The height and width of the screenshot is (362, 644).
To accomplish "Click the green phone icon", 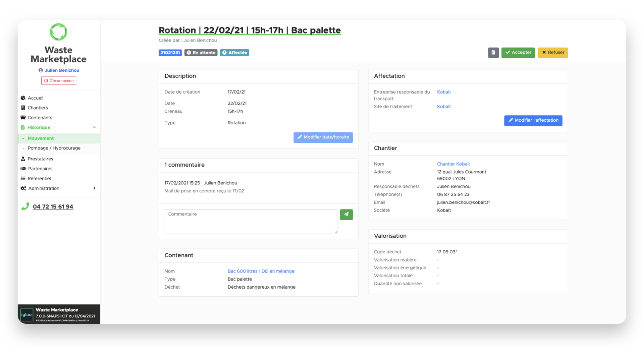I will pos(25,206).
